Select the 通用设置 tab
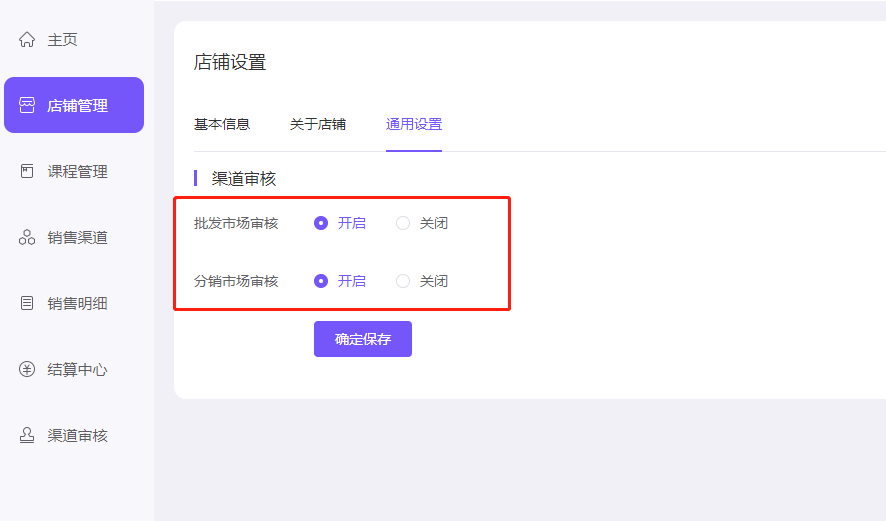Image resolution: width=886 pixels, height=521 pixels. point(414,125)
